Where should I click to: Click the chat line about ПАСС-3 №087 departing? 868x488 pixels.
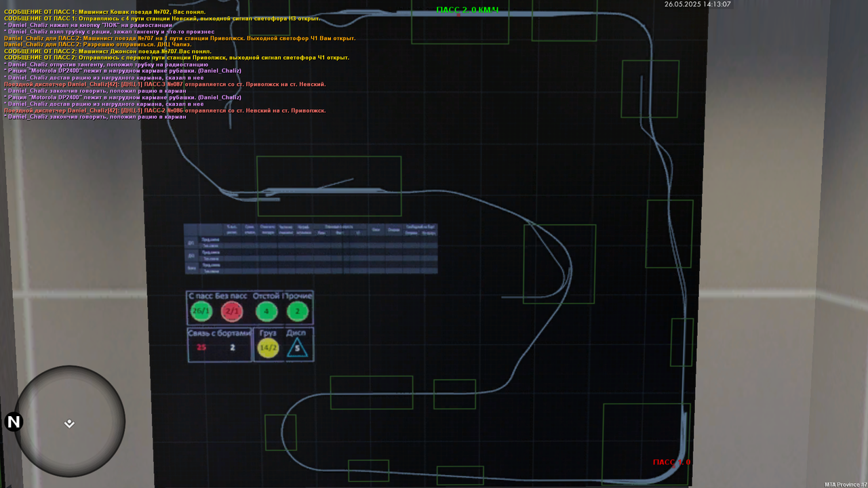[165, 84]
